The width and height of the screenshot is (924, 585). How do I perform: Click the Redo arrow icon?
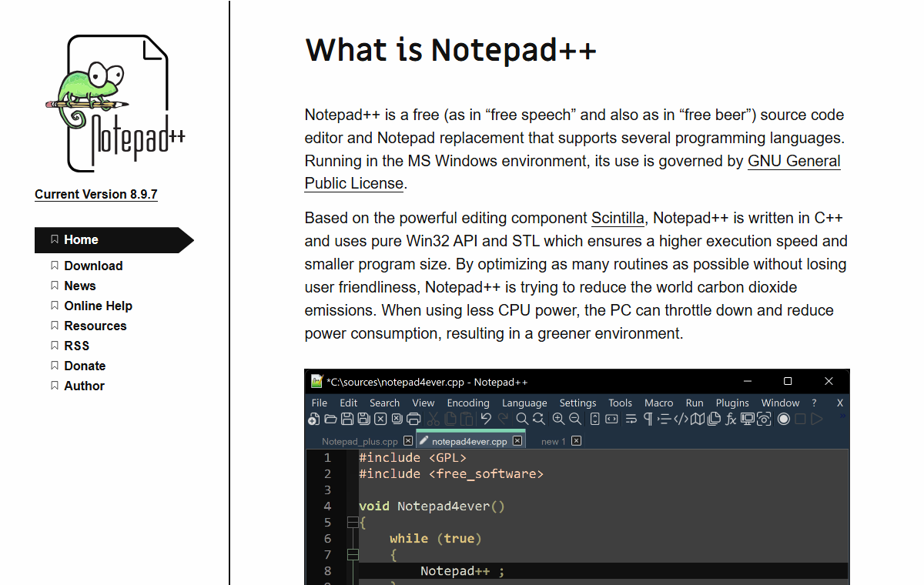[x=503, y=419]
